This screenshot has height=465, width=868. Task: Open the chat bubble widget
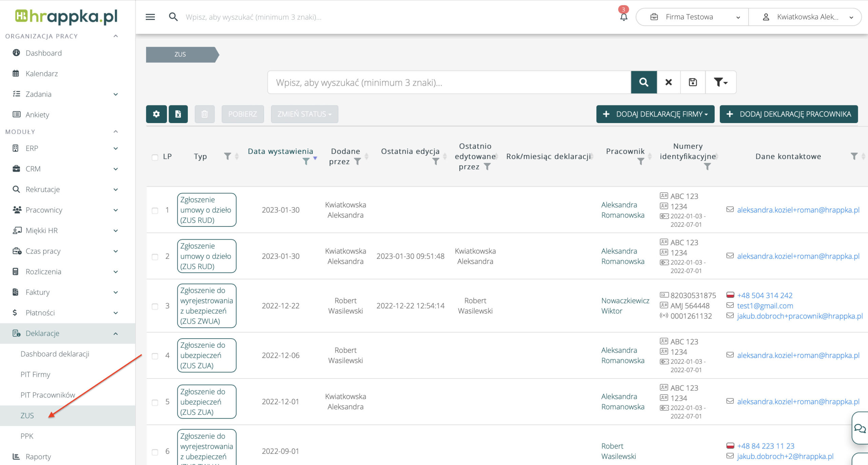[860, 428]
